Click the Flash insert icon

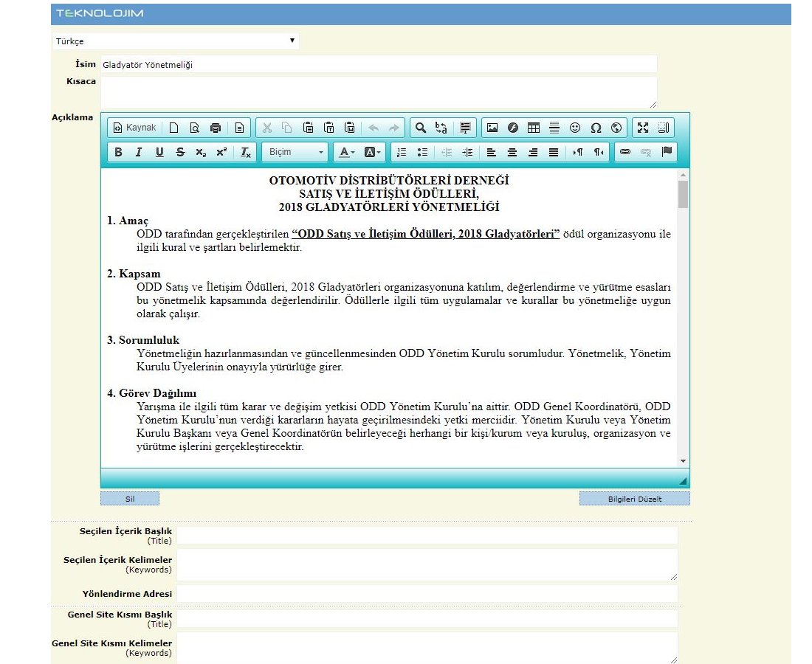(x=513, y=128)
